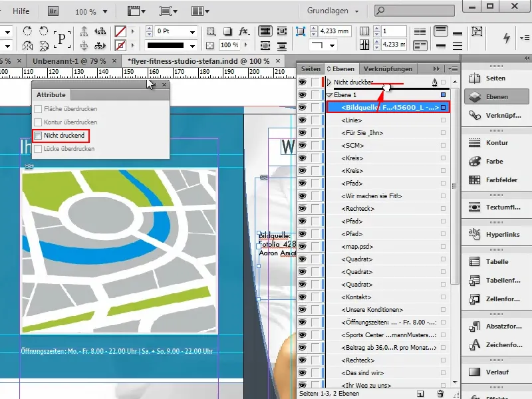Viewport: 532px width, 399px height.
Task: Select the flyer-fitness-studio-stefan.indd document tab
Action: coord(198,61)
